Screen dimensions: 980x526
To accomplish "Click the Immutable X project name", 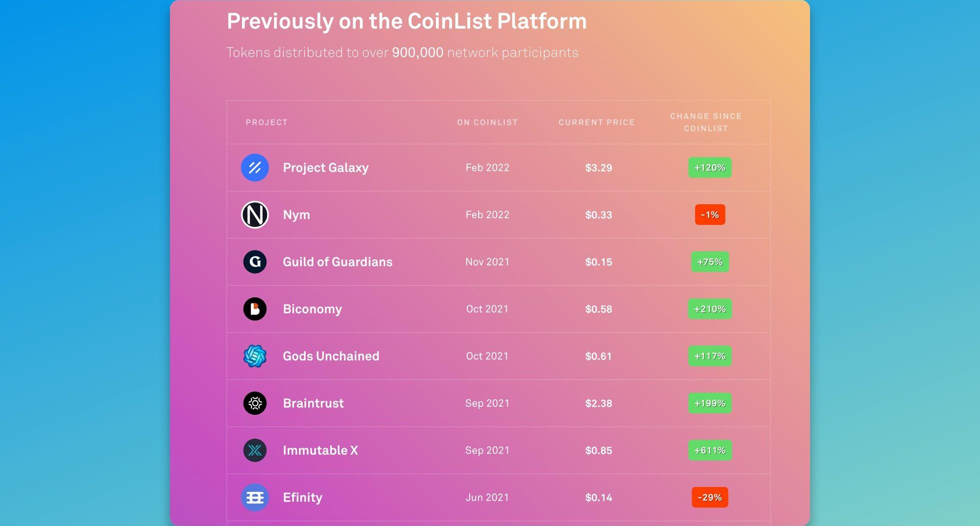I will click(320, 450).
